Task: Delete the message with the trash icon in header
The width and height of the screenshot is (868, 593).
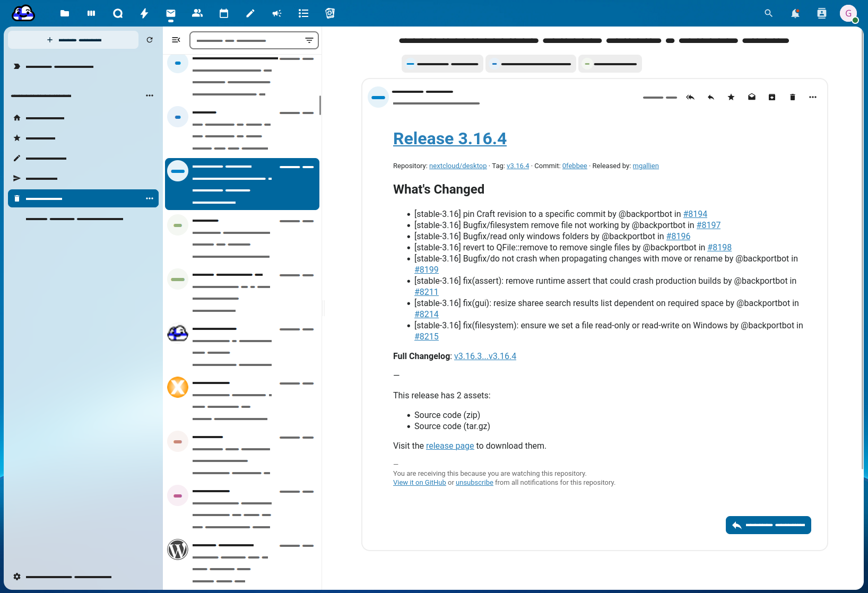Action: coord(793,97)
